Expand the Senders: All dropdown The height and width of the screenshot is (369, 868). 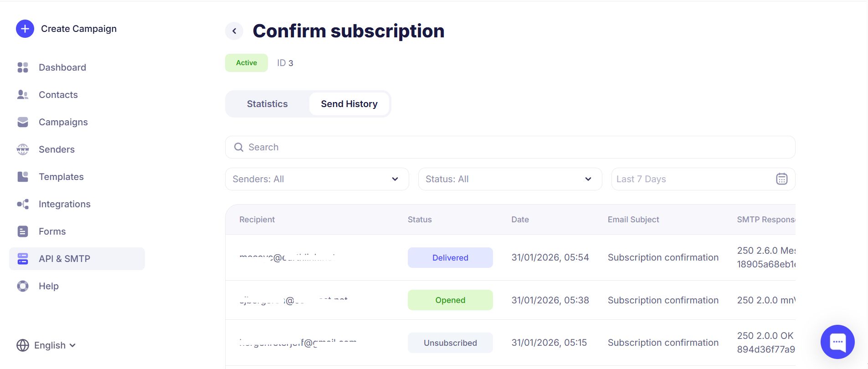click(x=317, y=179)
